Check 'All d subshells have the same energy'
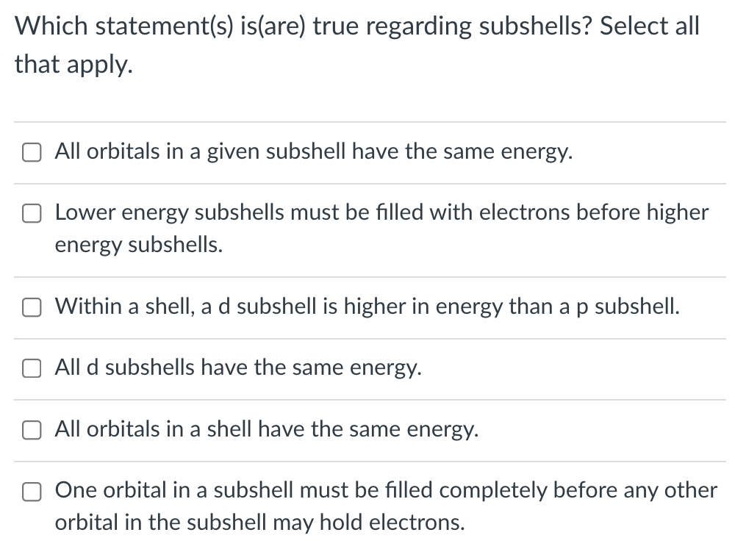 click(x=32, y=368)
